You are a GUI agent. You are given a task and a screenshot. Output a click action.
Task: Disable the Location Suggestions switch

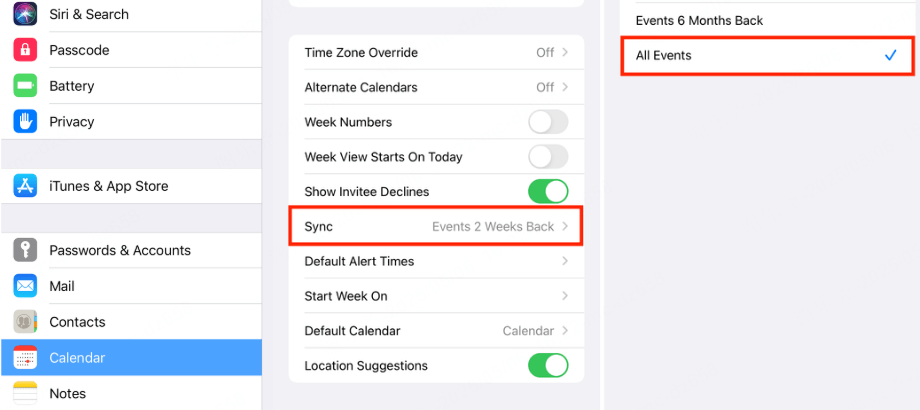pos(548,365)
